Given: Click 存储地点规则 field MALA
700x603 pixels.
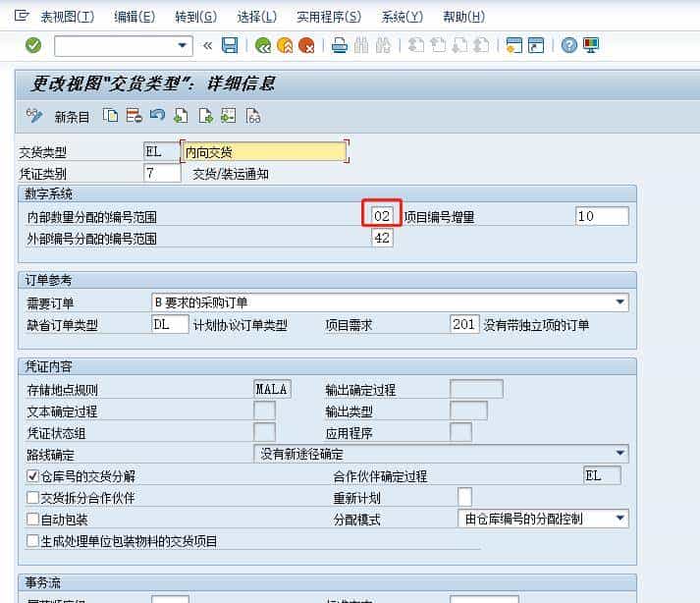Looking at the screenshot, I should click(x=272, y=389).
